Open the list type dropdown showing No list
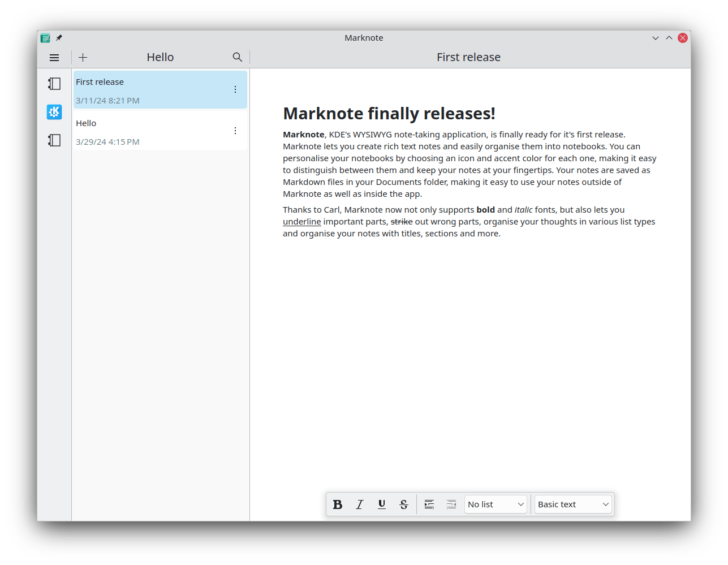Image resolution: width=728 pixels, height=565 pixels. tap(495, 504)
